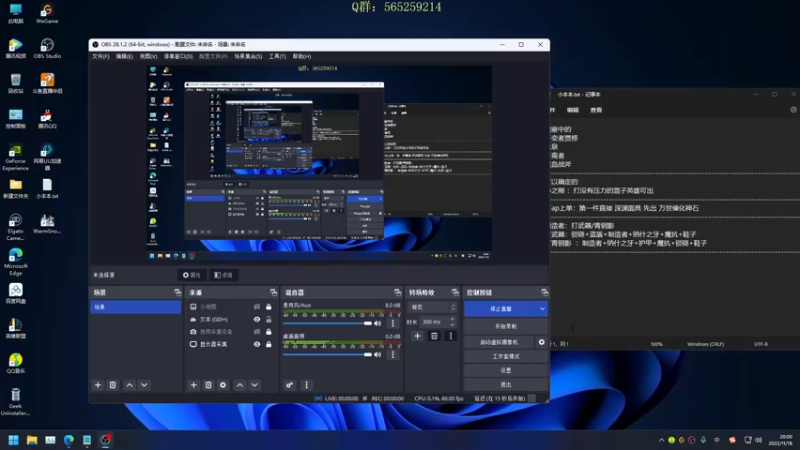The width and height of the screenshot is (800, 450).
Task: Hide the 显示器采集 source via eye icon
Action: (257, 344)
